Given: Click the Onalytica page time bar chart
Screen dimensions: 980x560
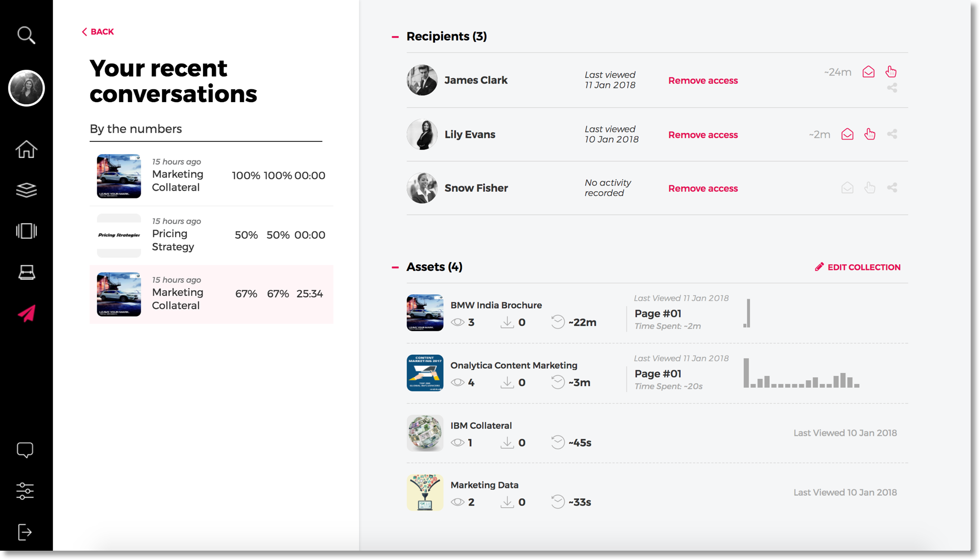Looking at the screenshot, I should (x=801, y=373).
